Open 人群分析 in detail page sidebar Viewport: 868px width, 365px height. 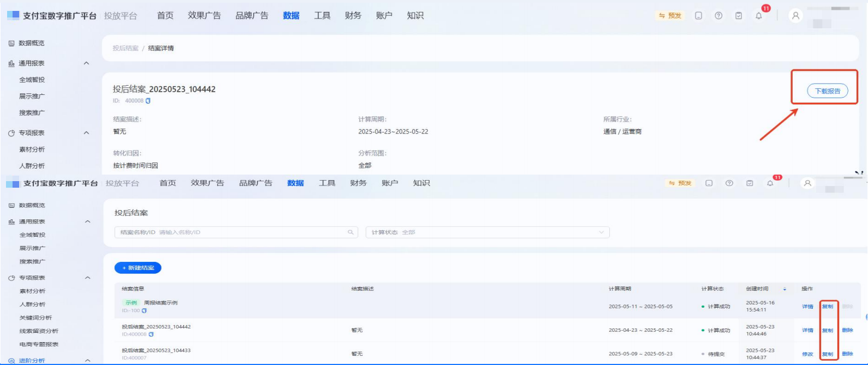(x=32, y=166)
